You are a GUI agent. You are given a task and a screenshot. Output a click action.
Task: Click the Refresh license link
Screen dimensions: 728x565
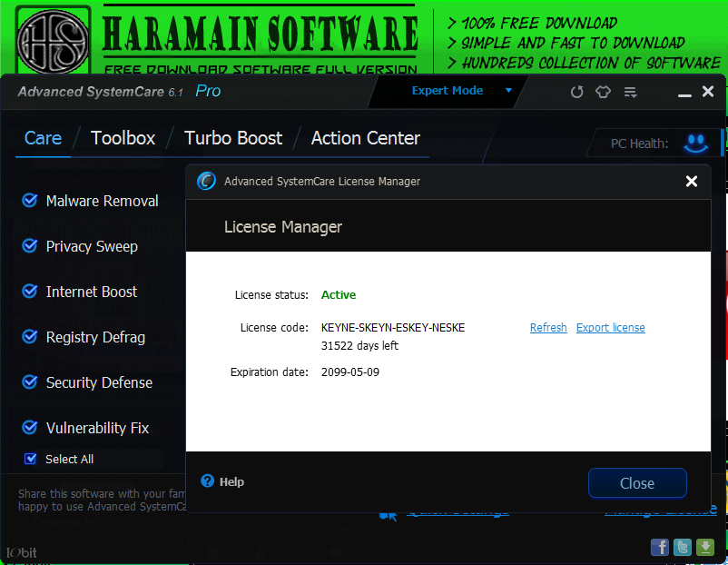point(548,328)
